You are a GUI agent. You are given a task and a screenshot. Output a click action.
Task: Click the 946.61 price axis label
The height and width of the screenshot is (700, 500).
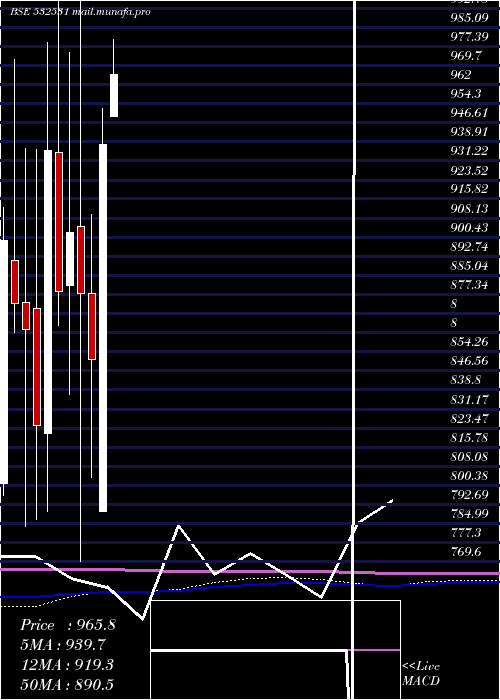pyautogui.click(x=469, y=112)
